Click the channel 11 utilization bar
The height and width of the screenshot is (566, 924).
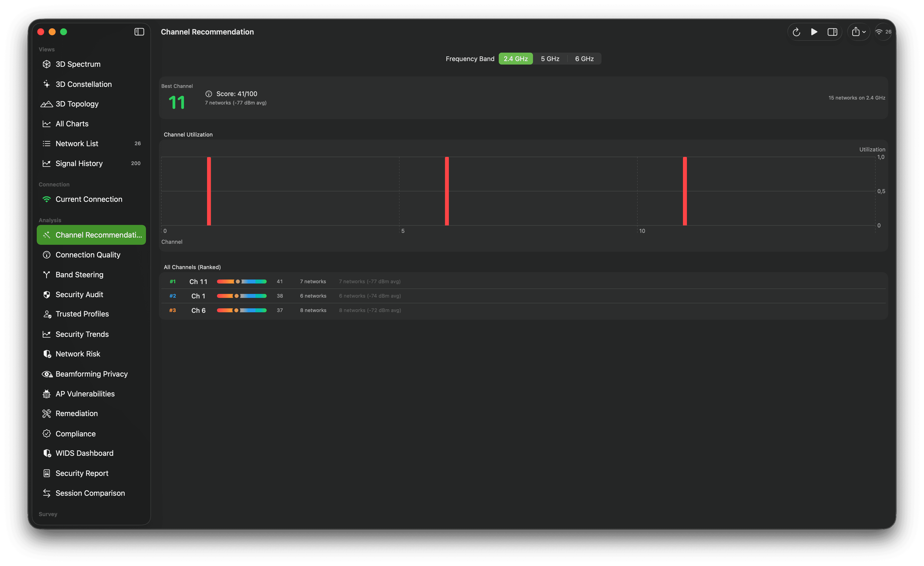[x=685, y=191]
